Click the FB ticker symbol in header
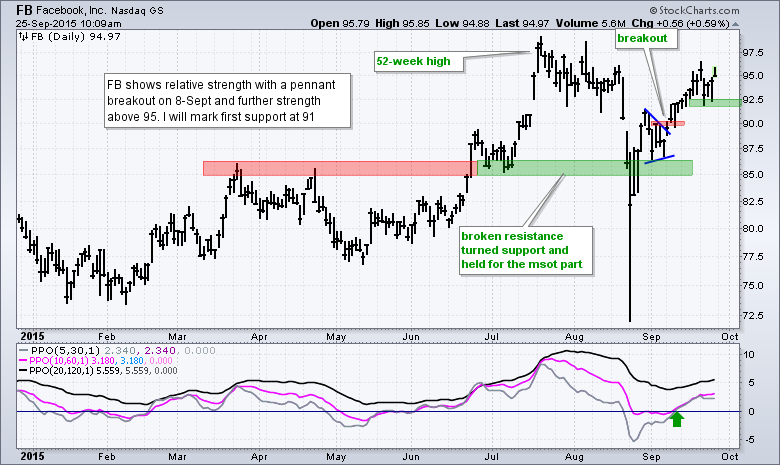Image resolution: width=780 pixels, height=465 pixels. 24,10
